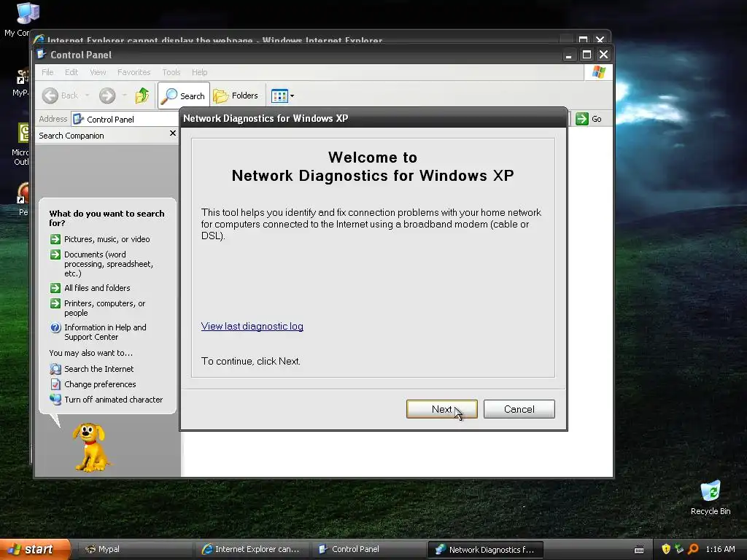Click the keyboard icon in taskbar
This screenshot has width=747, height=560.
(x=639, y=550)
